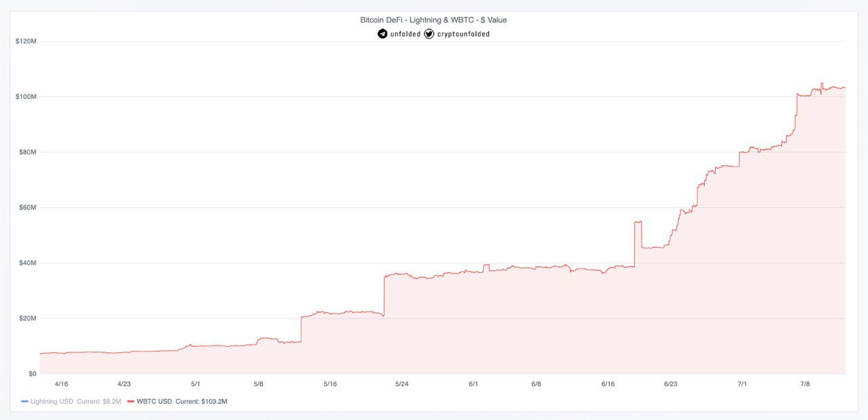Image resolution: width=868 pixels, height=420 pixels.
Task: Click the Twitter bird icon beside cryptounfolded
Action: pos(429,34)
